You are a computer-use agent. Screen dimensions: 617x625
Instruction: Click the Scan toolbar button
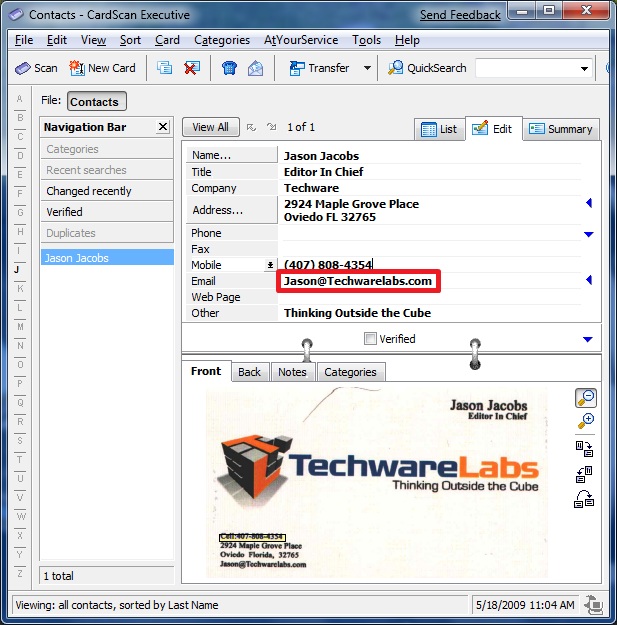tap(36, 68)
